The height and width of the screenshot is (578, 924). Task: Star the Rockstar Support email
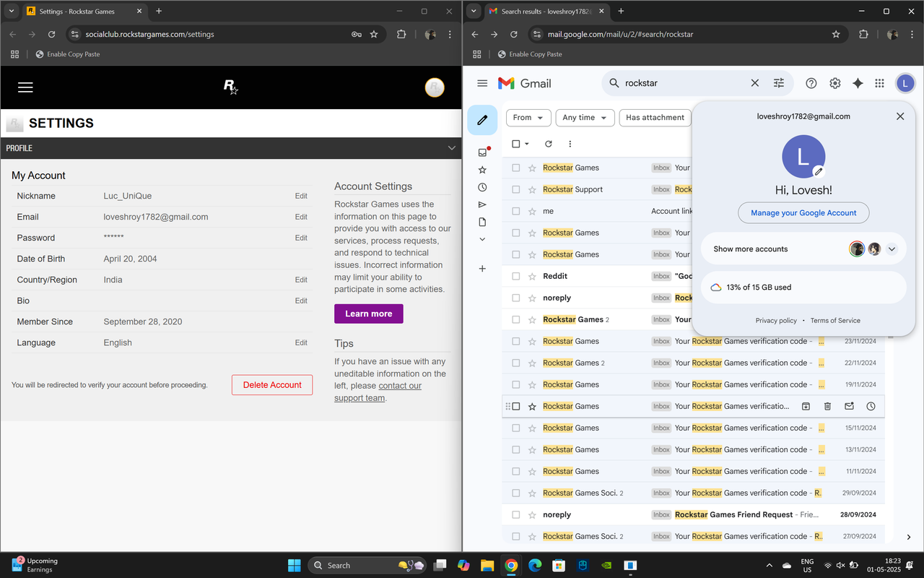click(x=532, y=189)
